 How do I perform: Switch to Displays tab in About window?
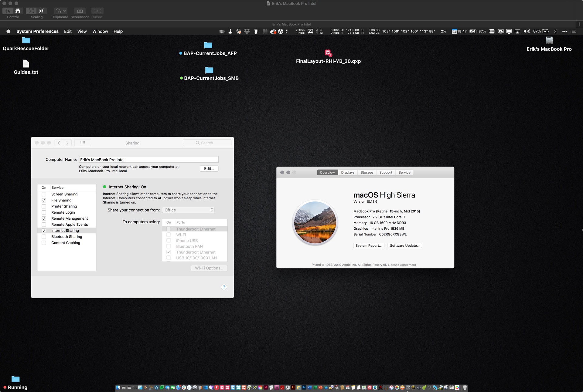point(348,172)
